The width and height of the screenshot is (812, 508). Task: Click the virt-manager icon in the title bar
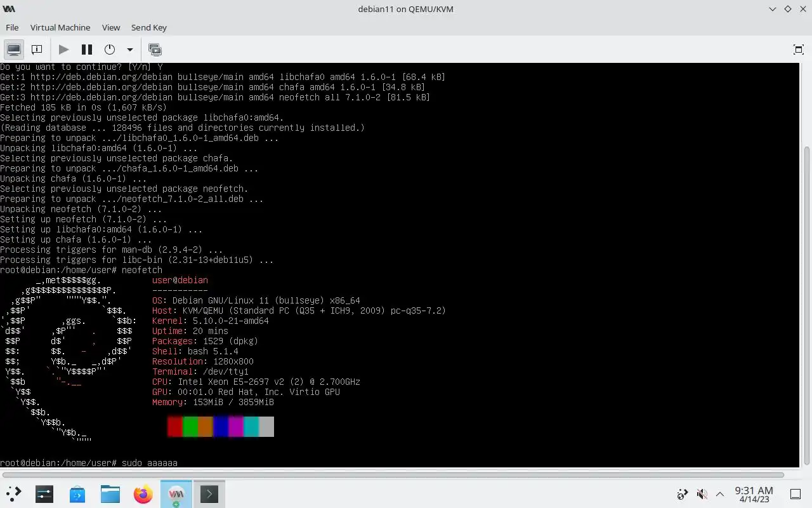point(9,9)
